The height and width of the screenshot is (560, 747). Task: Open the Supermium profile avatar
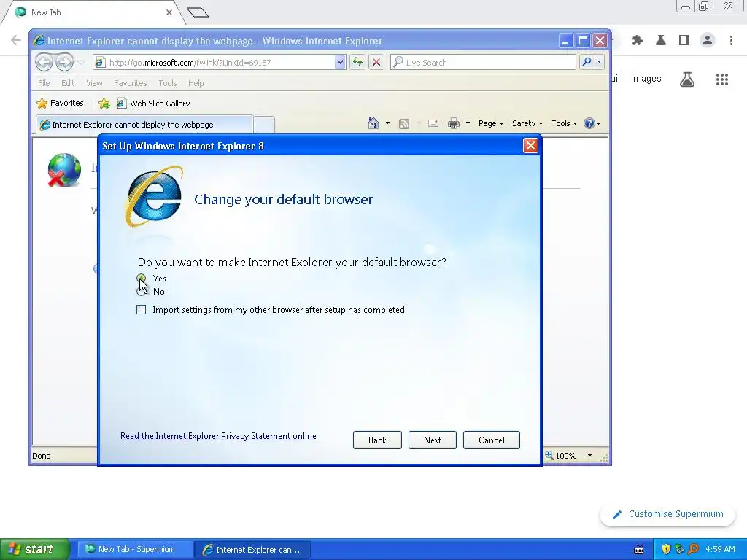[708, 41]
